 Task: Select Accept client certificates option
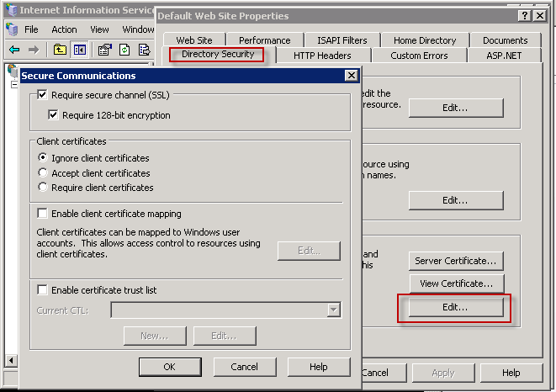coord(43,173)
